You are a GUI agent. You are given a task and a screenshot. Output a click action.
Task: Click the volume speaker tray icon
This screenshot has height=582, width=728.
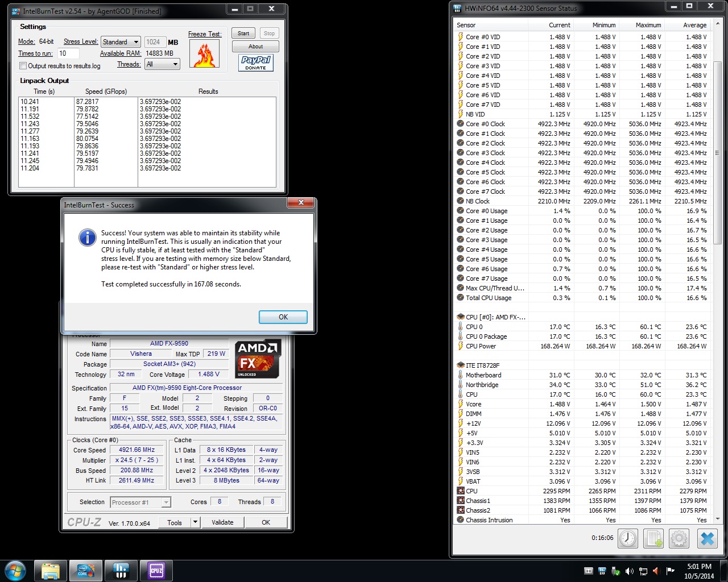click(x=629, y=571)
